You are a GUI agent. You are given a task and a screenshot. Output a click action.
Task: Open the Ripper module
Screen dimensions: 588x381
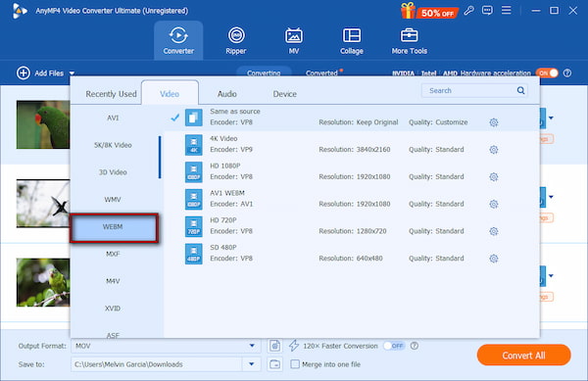click(x=236, y=40)
